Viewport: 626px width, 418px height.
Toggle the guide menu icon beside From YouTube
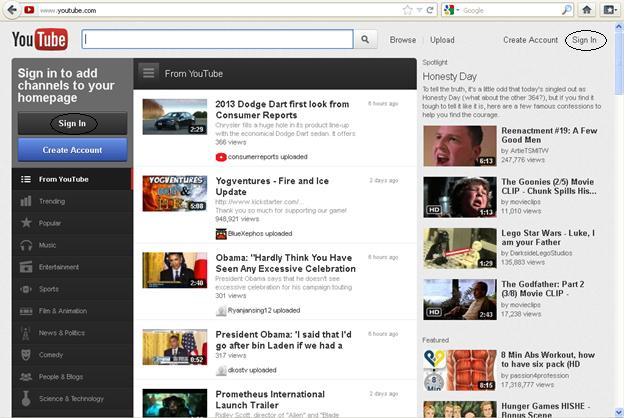coord(149,73)
